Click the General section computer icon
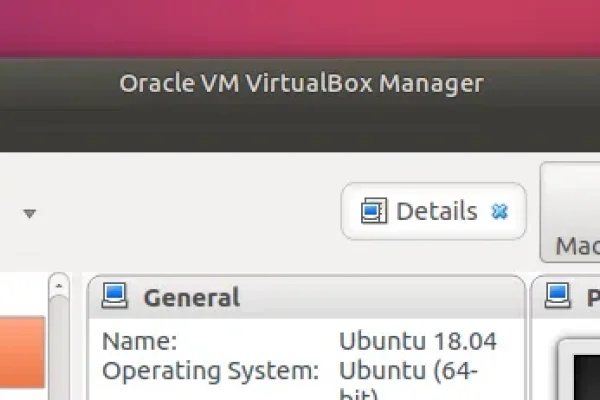Viewport: 600px width, 400px height. tap(114, 296)
